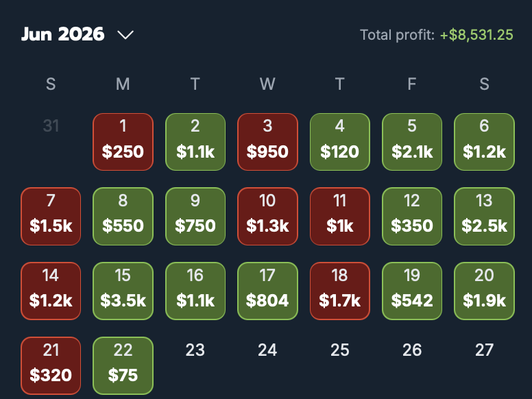This screenshot has width=532, height=399.
Task: Choose June 19 cell showing $542
Action: pos(412,291)
